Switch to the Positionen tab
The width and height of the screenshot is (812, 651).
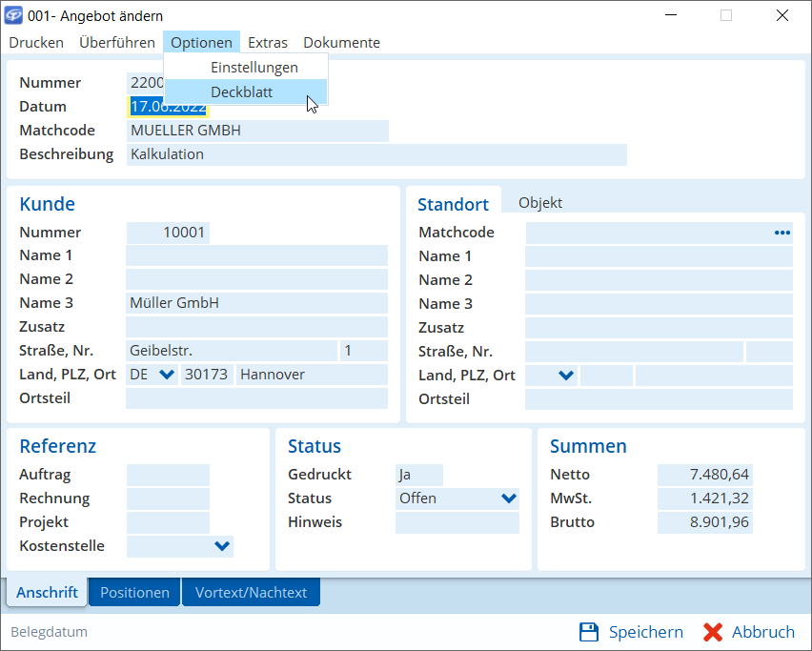click(x=134, y=593)
